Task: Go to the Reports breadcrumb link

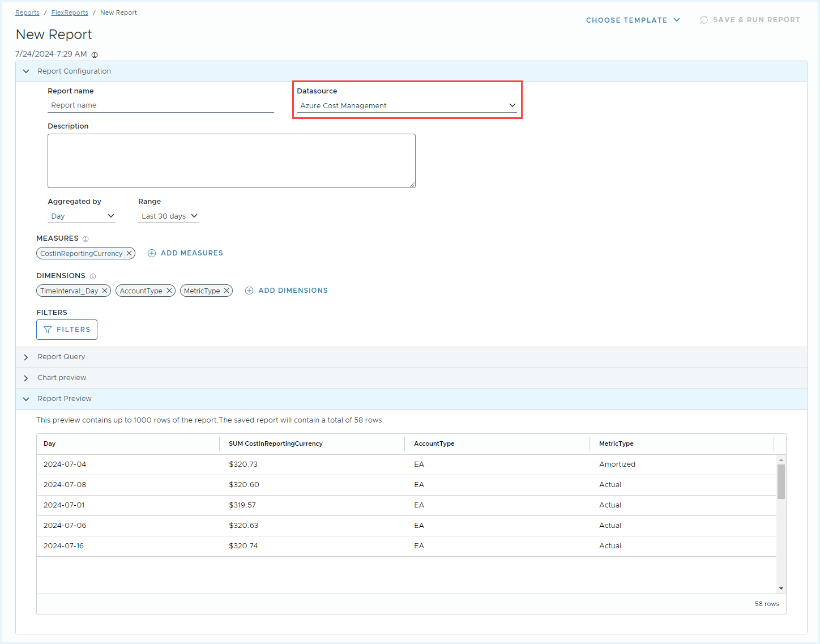Action: point(27,12)
